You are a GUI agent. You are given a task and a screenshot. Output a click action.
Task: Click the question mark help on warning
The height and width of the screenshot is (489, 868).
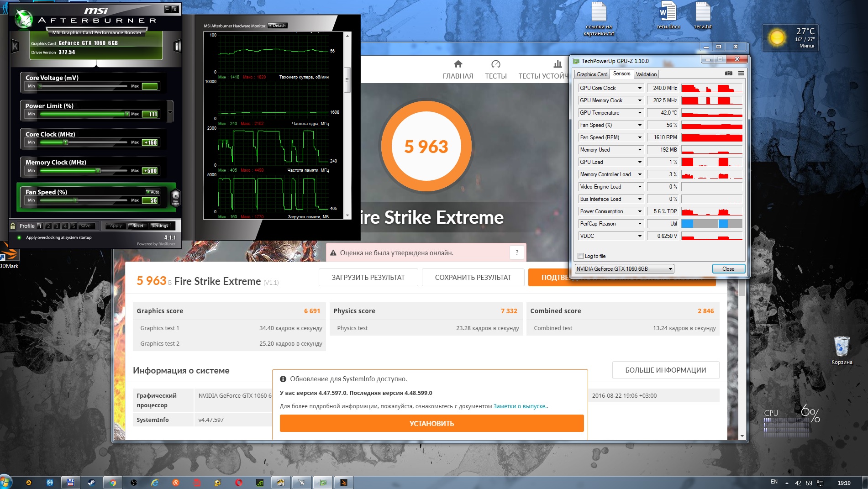click(517, 252)
